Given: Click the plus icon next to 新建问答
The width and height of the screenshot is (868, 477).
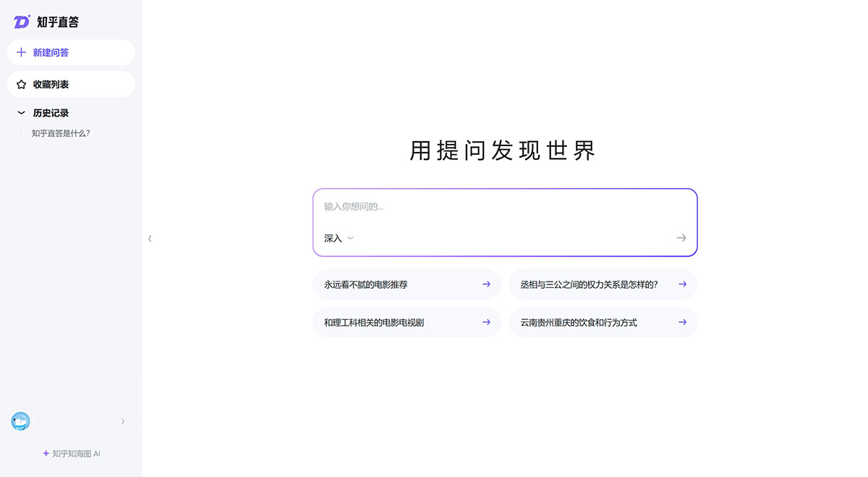Looking at the screenshot, I should coord(20,52).
